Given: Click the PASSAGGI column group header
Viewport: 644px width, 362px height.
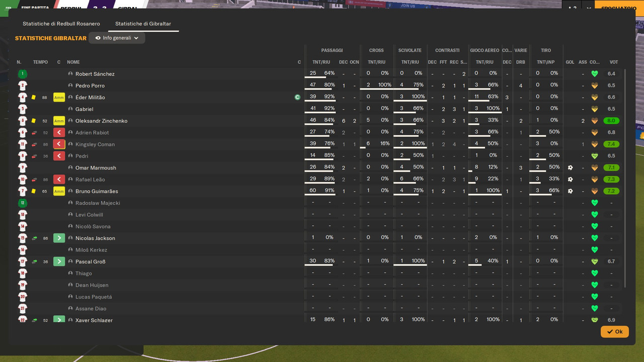Looking at the screenshot, I should tap(332, 50).
